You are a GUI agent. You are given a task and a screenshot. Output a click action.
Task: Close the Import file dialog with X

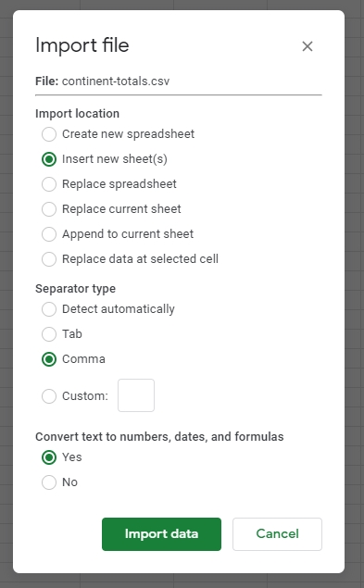tap(308, 46)
